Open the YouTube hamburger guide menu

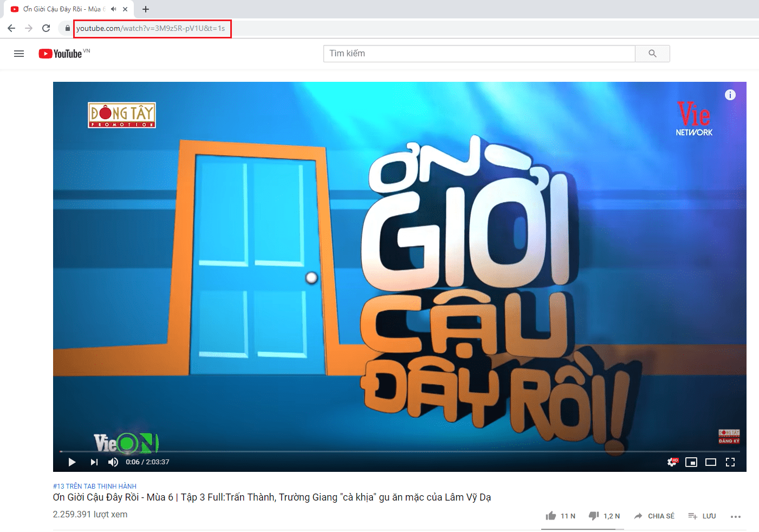coord(19,54)
